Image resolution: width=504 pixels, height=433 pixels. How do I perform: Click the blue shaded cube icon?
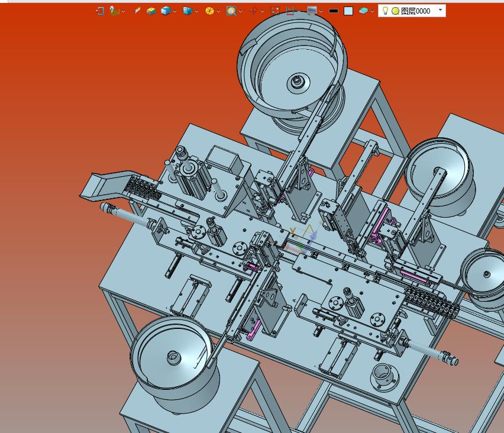pos(166,11)
